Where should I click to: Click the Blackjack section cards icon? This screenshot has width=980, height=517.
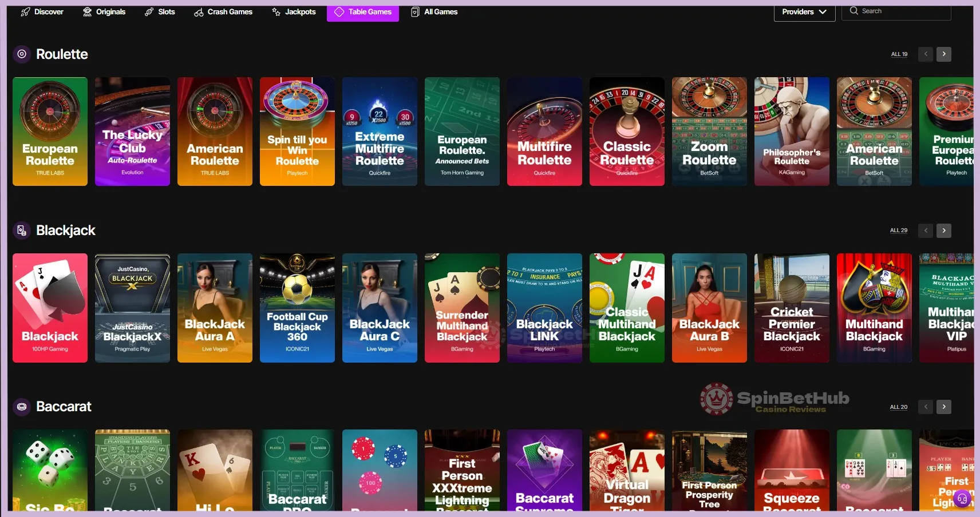[x=22, y=230]
